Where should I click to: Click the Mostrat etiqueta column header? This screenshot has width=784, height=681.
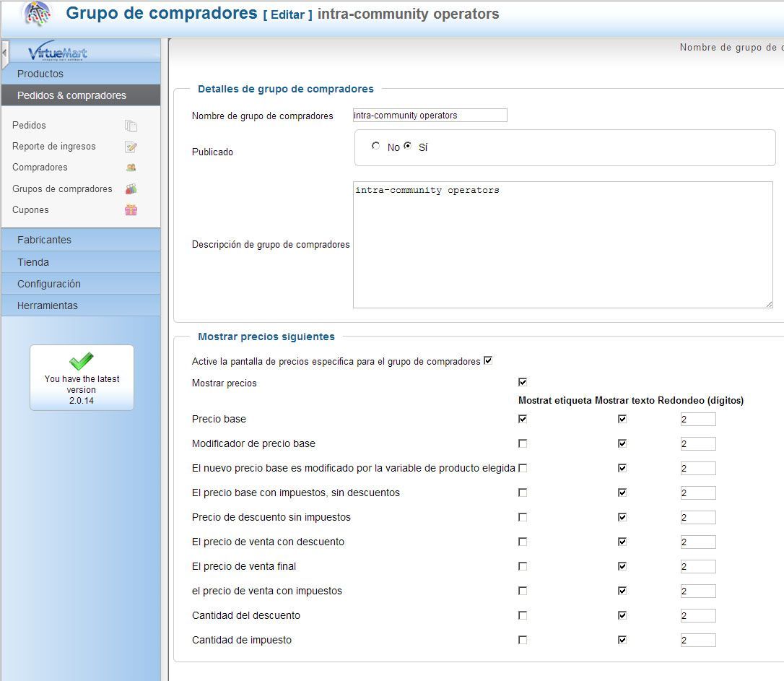(x=555, y=400)
